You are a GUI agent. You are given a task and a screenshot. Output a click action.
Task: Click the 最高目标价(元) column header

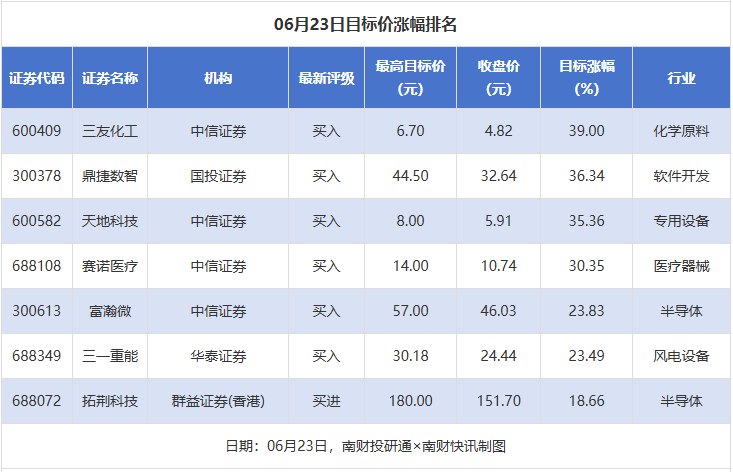pos(410,78)
